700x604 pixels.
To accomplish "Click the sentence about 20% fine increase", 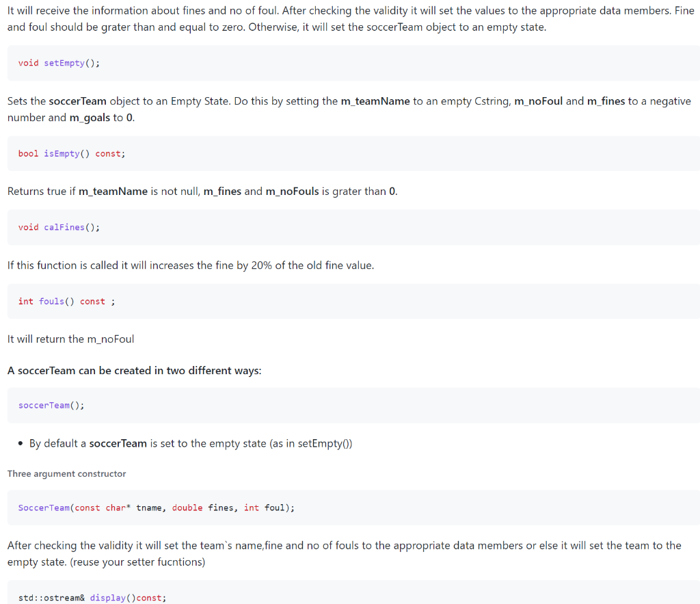I will [191, 265].
